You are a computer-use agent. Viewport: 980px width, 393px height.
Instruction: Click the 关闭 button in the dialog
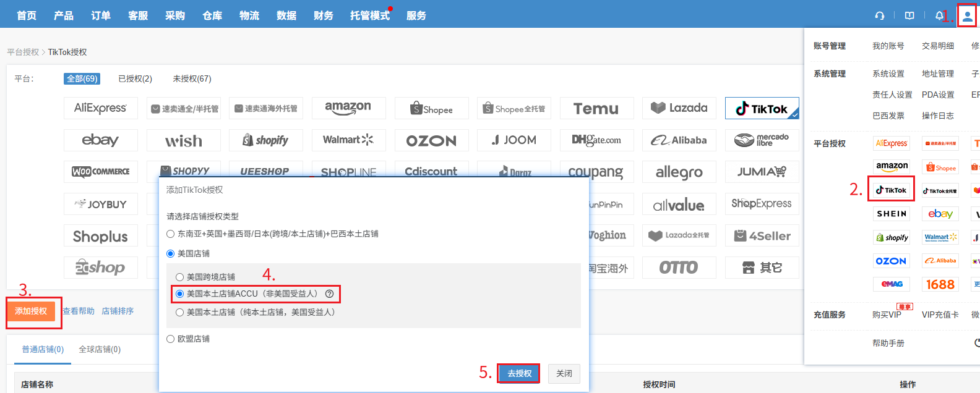coord(564,374)
